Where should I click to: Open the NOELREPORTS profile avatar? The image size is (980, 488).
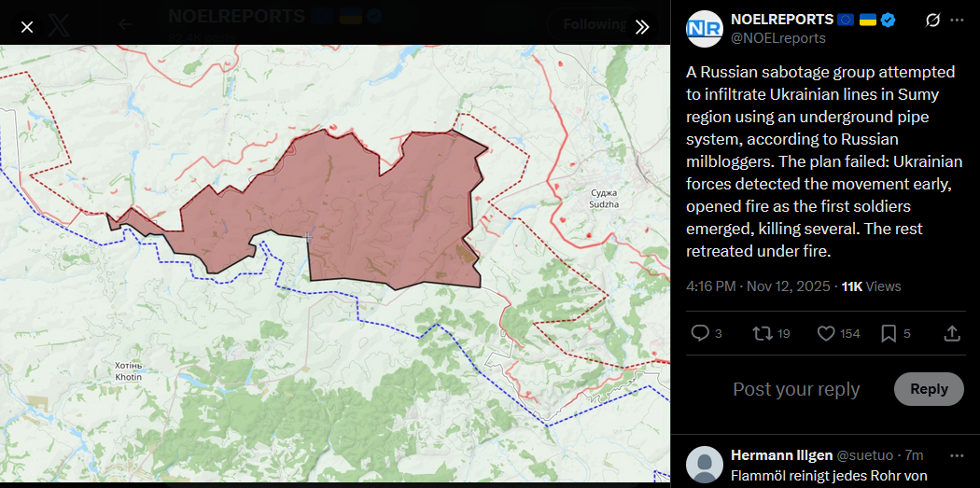click(x=705, y=29)
